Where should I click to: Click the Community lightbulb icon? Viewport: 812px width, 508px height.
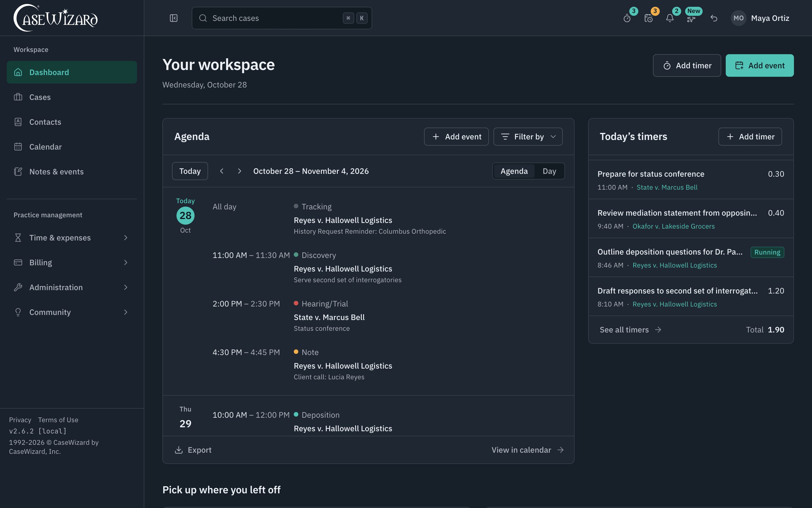pyautogui.click(x=18, y=312)
